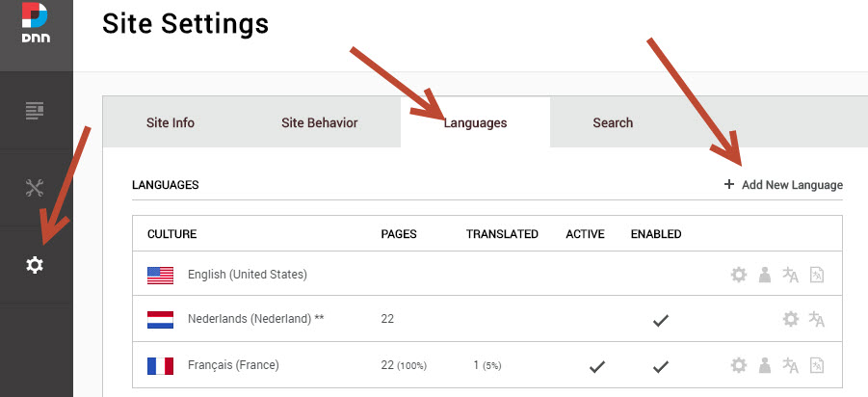Click the ENABLED column header
The image size is (868, 397).
point(656,233)
